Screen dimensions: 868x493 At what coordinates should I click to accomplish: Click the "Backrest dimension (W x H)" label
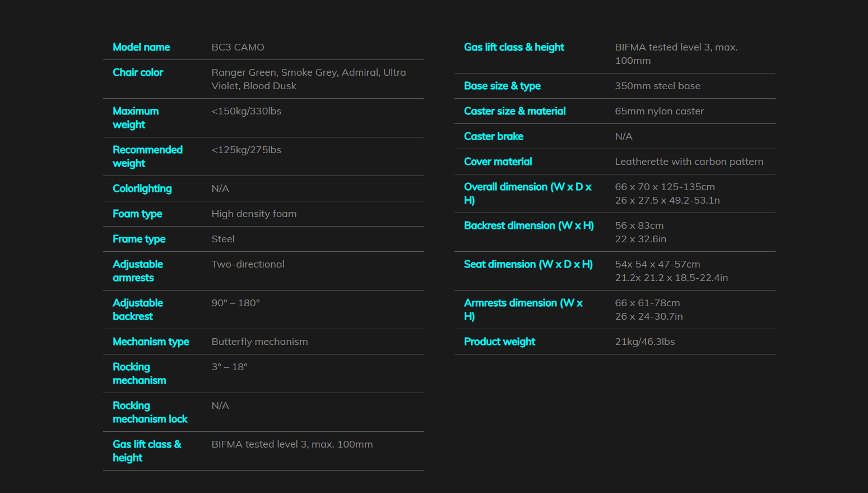tap(529, 225)
